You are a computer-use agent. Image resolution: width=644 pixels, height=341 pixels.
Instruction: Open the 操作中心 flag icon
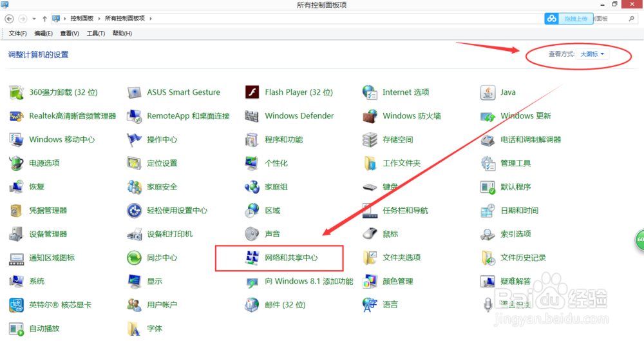point(135,140)
